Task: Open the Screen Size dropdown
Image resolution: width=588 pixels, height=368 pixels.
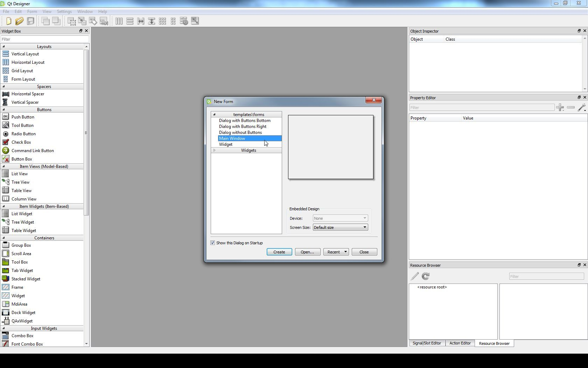Action: coord(340,227)
